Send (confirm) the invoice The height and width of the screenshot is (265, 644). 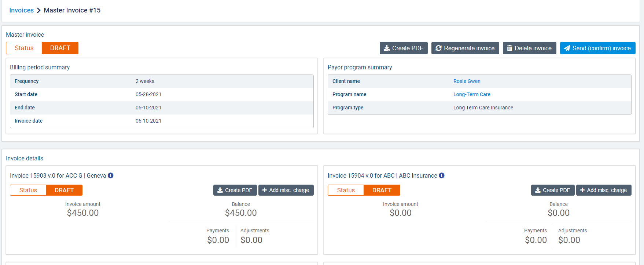point(597,48)
